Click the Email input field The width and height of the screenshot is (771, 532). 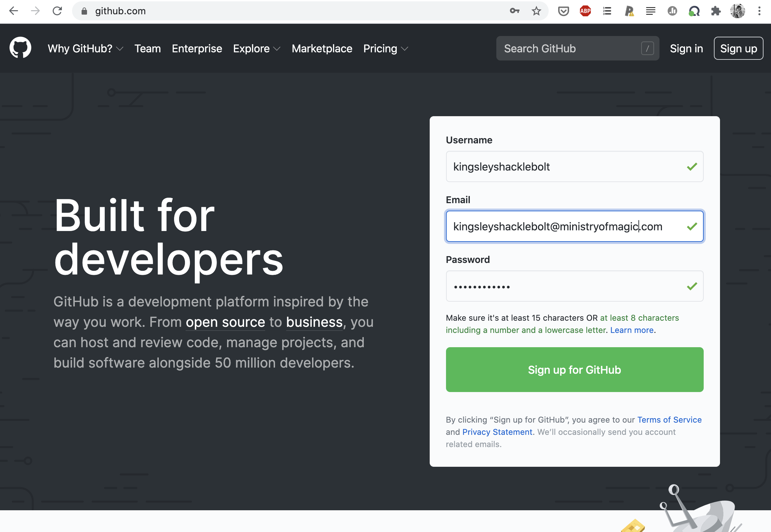(575, 226)
